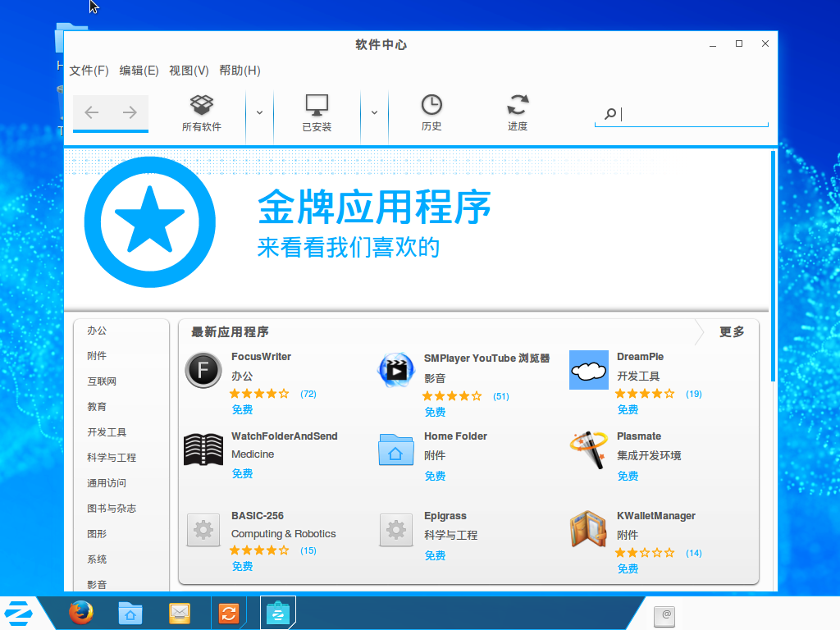Open the FocusWriter app icon
Screen dimensions: 840x630
203,371
